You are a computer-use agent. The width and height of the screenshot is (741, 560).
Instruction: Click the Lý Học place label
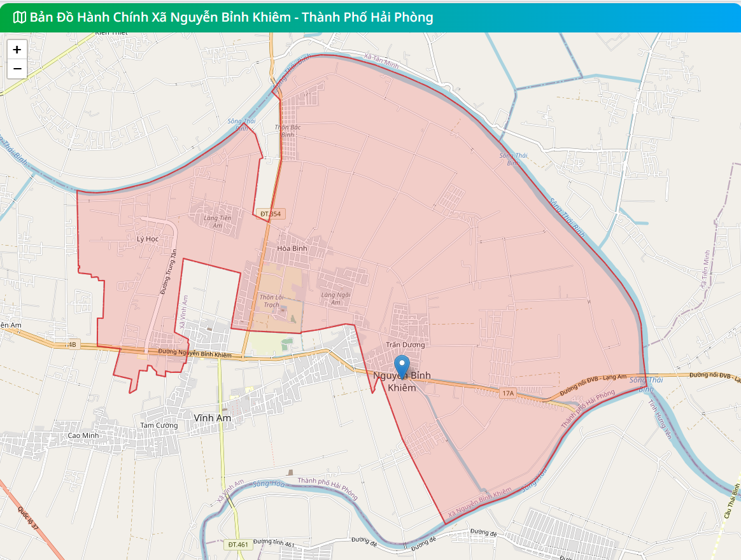(148, 239)
